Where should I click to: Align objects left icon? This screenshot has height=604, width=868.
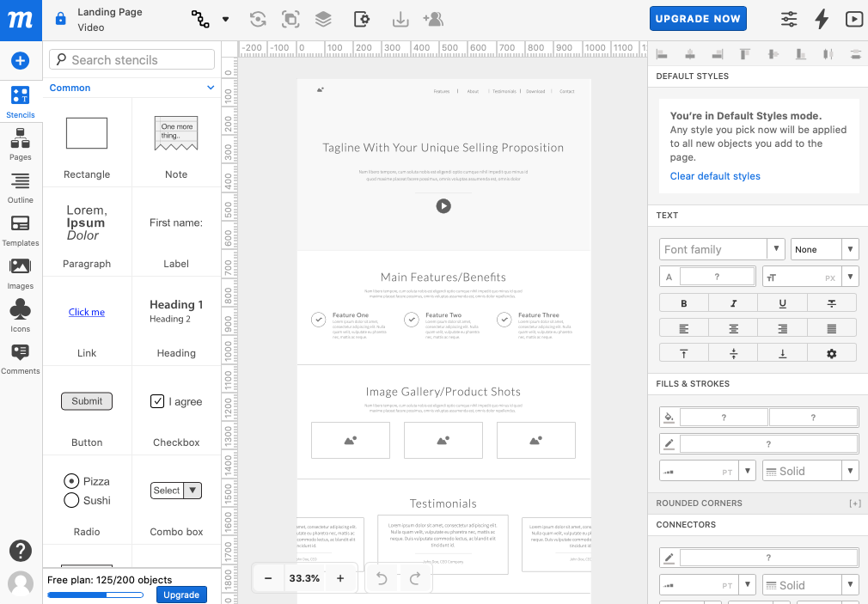pos(662,54)
